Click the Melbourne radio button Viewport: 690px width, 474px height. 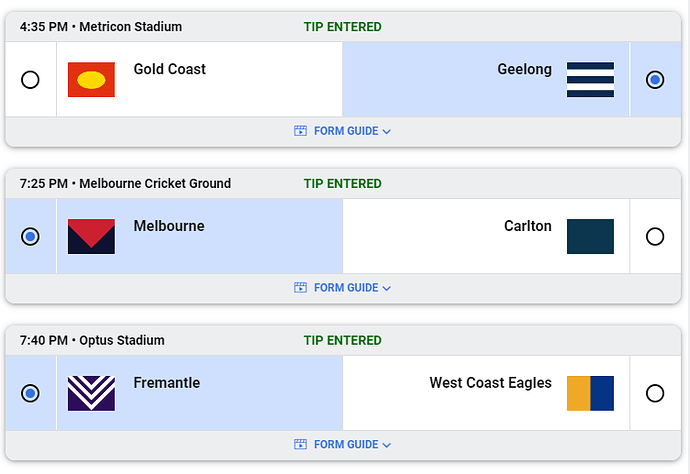pyautogui.click(x=30, y=237)
